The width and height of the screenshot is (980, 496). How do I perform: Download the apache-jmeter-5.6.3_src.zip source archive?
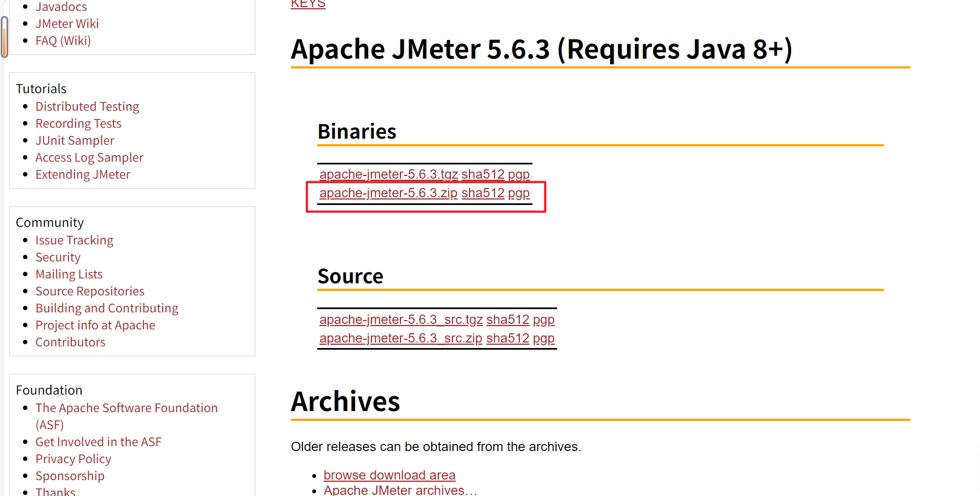point(400,339)
